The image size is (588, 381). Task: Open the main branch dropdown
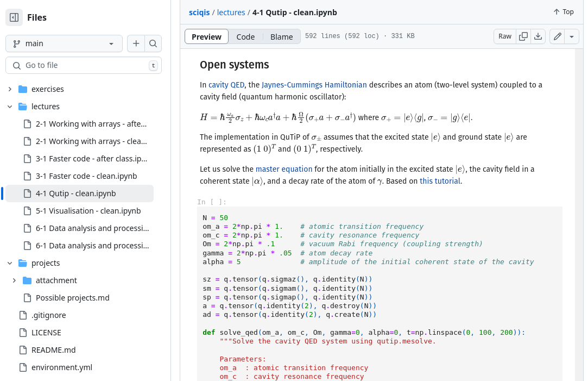tap(64, 43)
